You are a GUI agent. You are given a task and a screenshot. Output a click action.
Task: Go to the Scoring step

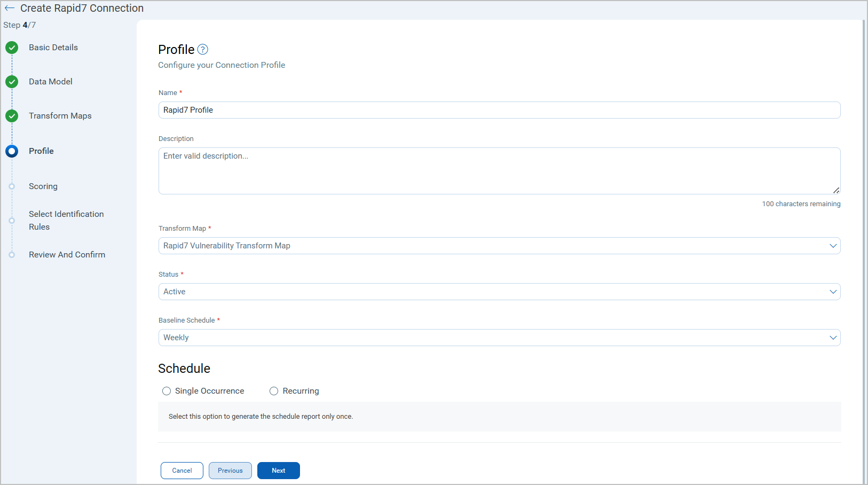point(43,186)
